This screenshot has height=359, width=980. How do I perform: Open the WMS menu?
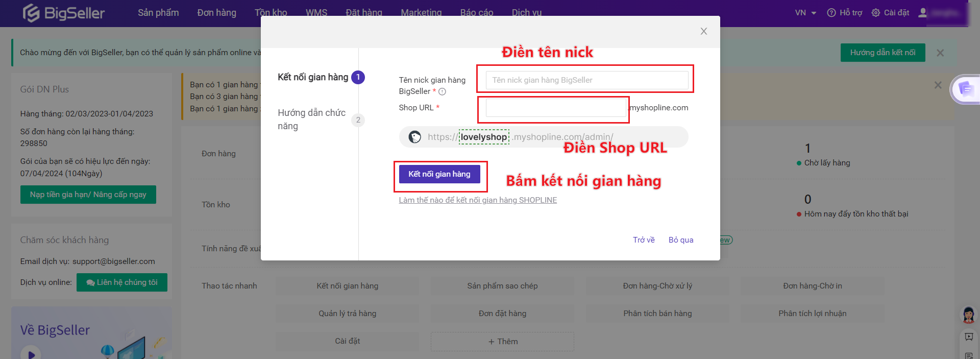[x=316, y=13]
